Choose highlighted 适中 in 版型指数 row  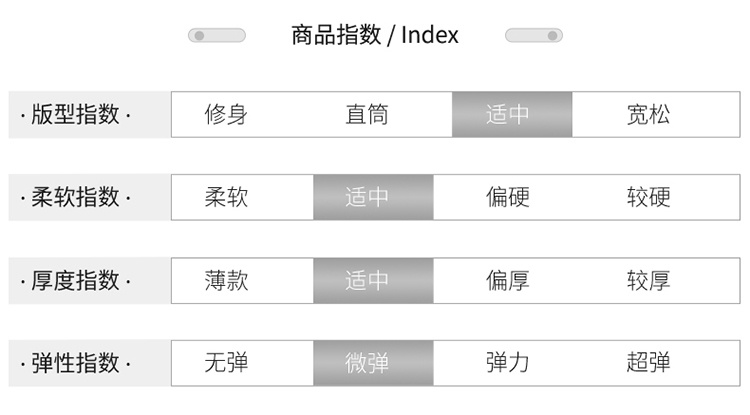[x=511, y=115]
